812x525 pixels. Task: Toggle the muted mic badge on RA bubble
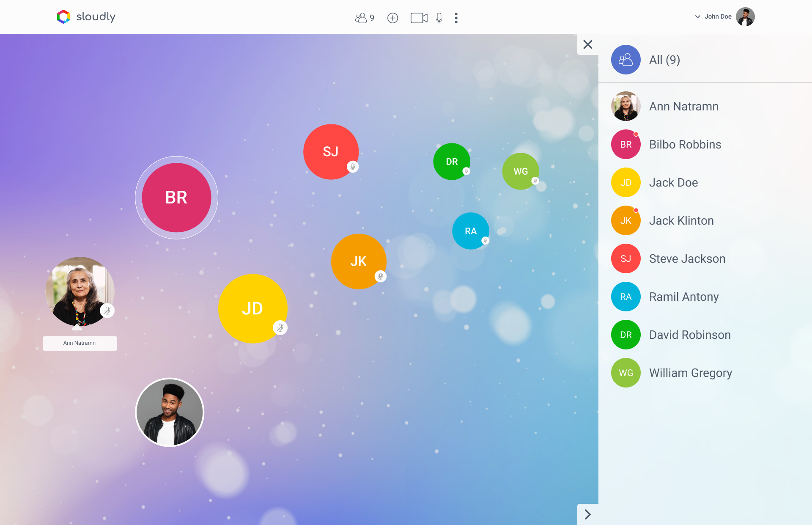(x=485, y=241)
